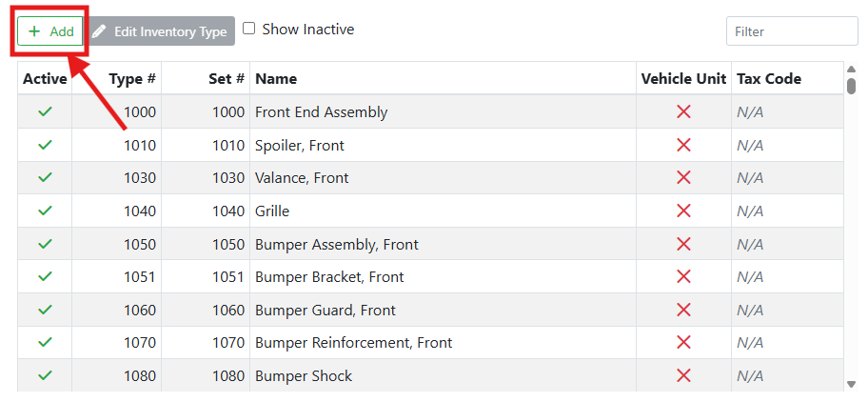Sort by the Active column header
The height and width of the screenshot is (402, 868).
(45, 79)
